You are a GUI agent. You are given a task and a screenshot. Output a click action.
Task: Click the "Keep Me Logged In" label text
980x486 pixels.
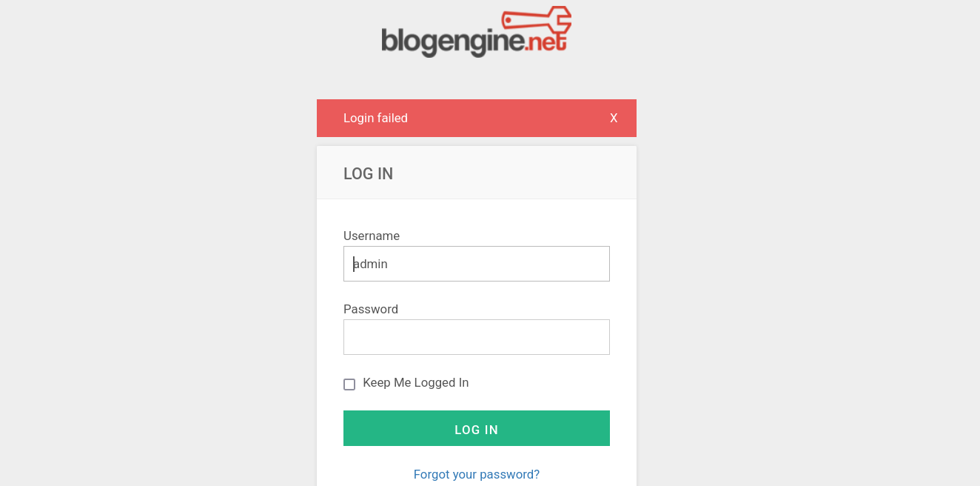coord(416,383)
